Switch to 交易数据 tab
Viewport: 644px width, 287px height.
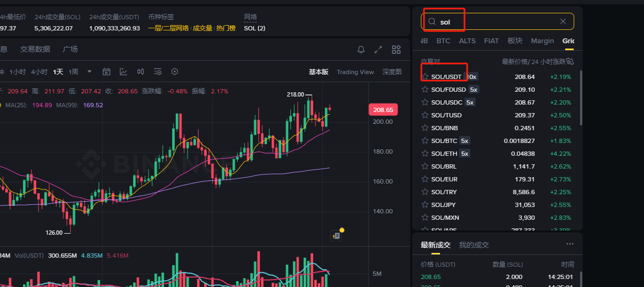click(35, 49)
